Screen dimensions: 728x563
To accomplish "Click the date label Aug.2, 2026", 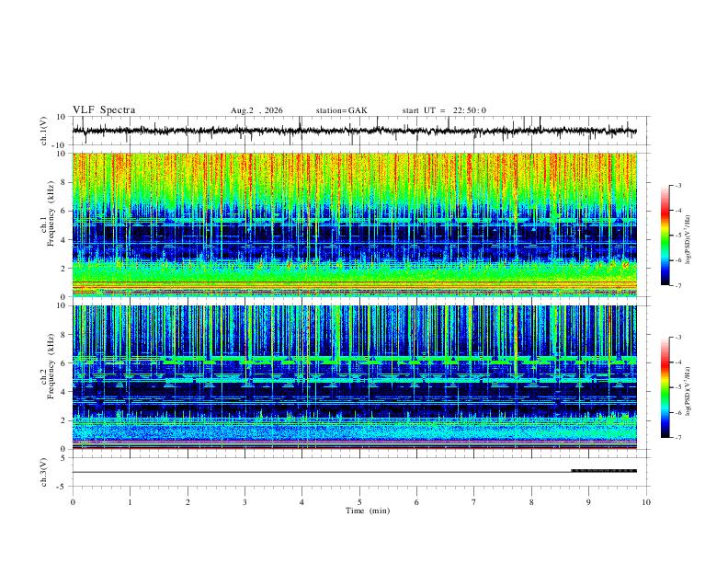I will coord(256,110).
